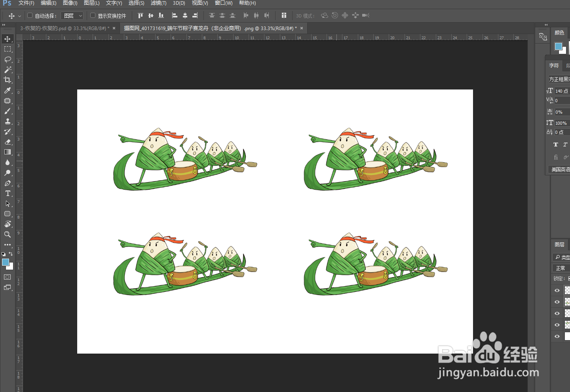Change the screen mode icon
The image size is (570, 392).
[x=7, y=287]
